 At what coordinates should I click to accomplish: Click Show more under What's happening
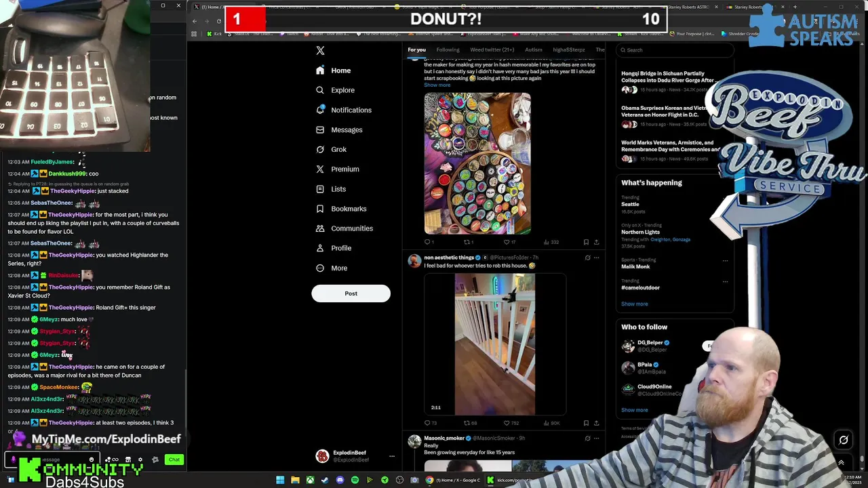tap(634, 304)
